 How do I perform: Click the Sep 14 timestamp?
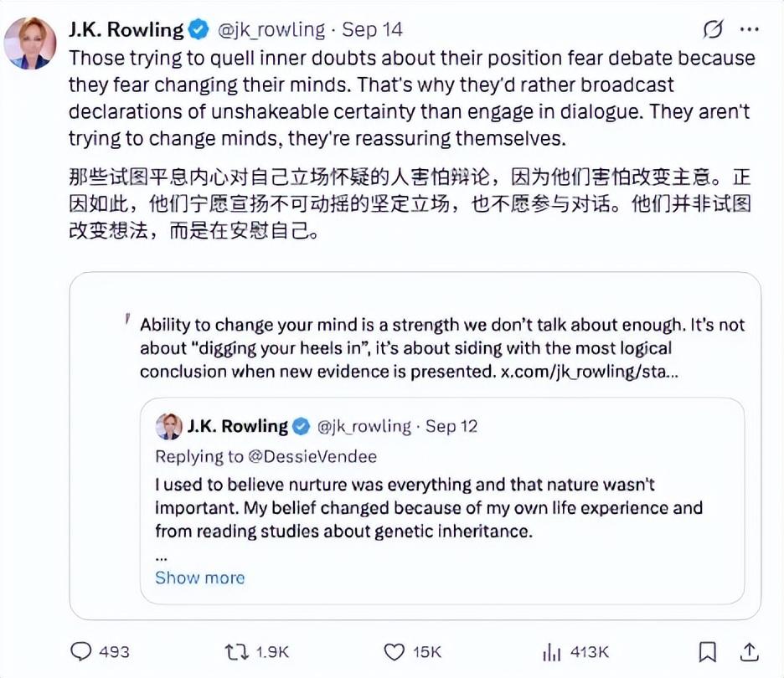click(373, 30)
